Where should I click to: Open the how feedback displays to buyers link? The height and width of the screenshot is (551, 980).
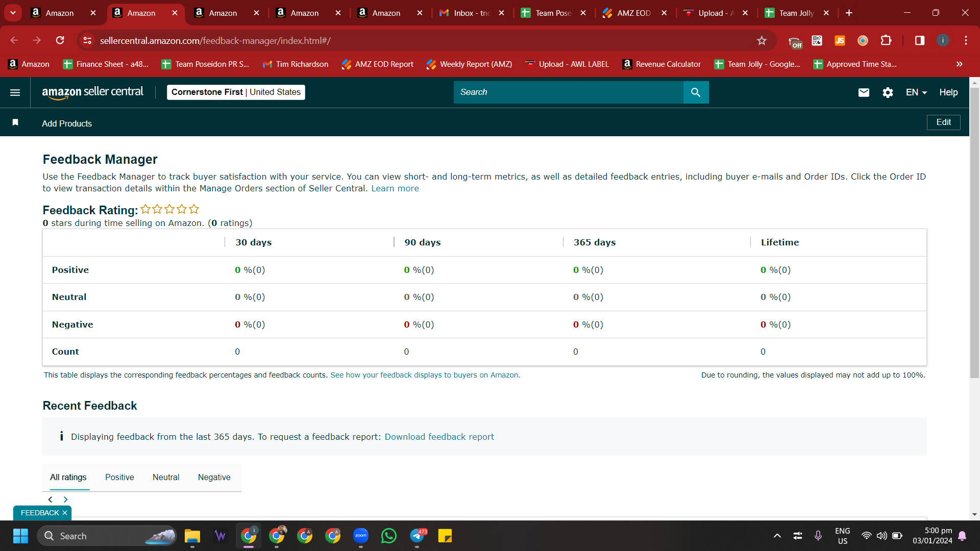(425, 375)
